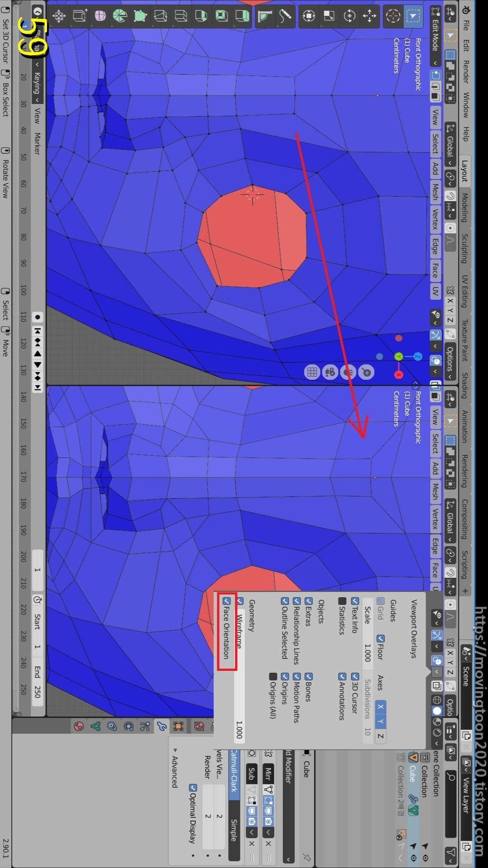Viewport: 488px width, 868px height.
Task: Remove the Mirr modifier with its X
Action: [x=268, y=844]
